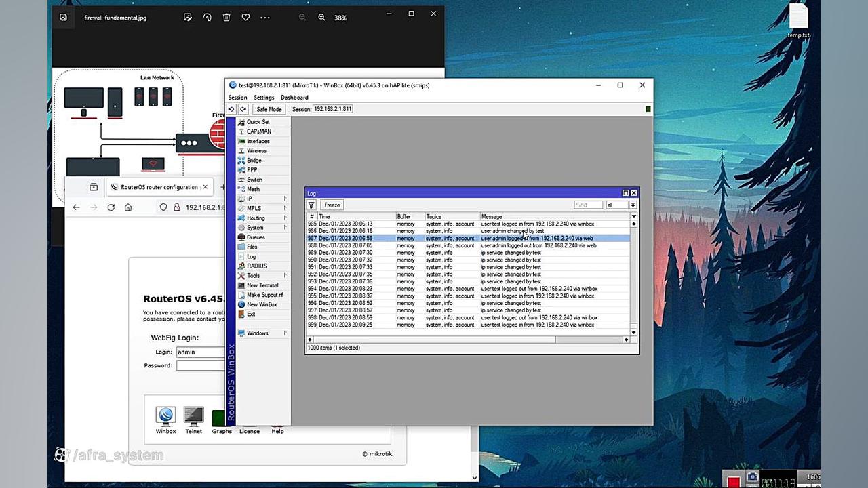Image resolution: width=868 pixels, height=488 pixels.
Task: Open the Dashboard menu
Action: pos(294,98)
